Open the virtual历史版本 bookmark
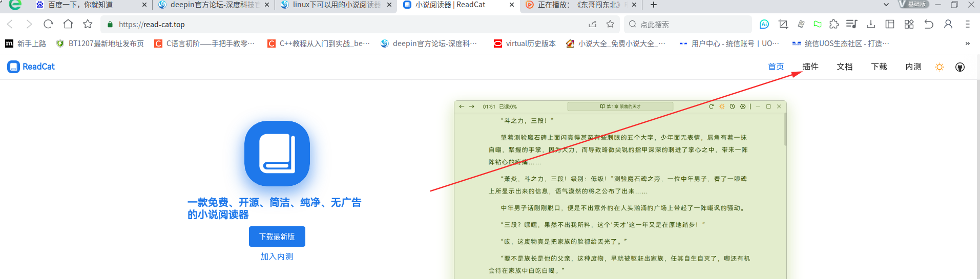Image resolution: width=980 pixels, height=279 pixels. click(525, 44)
